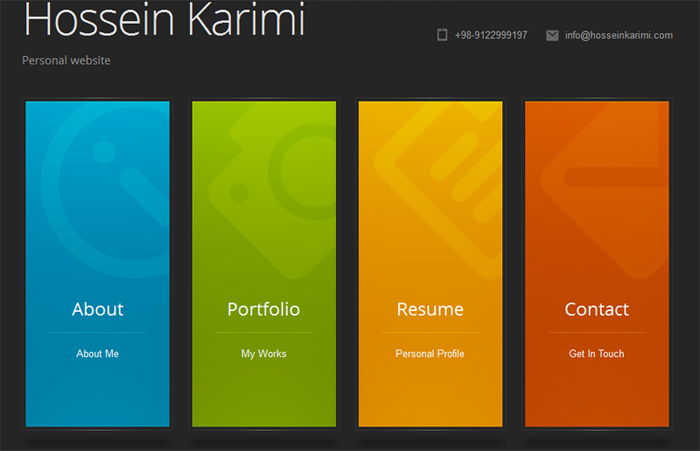Click the About Me subtitle

click(98, 354)
